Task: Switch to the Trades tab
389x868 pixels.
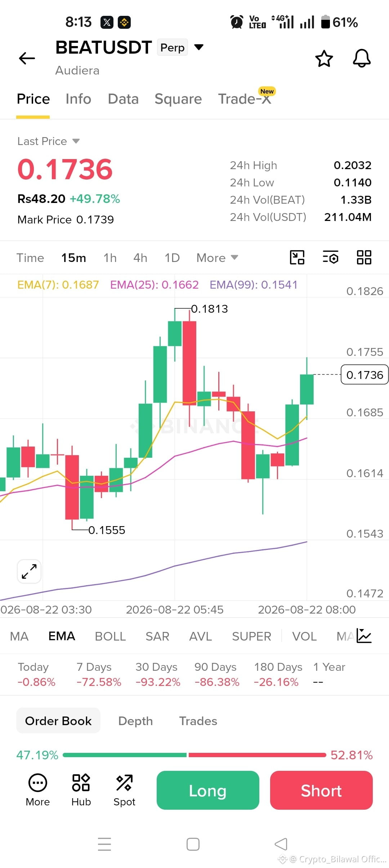Action: click(x=198, y=721)
